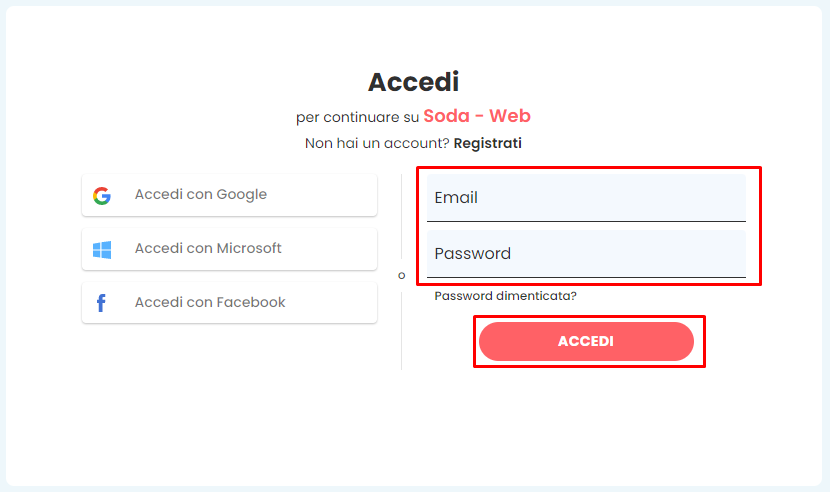Click the blue Microsoft Windows logo
Viewport: 830px width, 492px height.
(x=102, y=249)
